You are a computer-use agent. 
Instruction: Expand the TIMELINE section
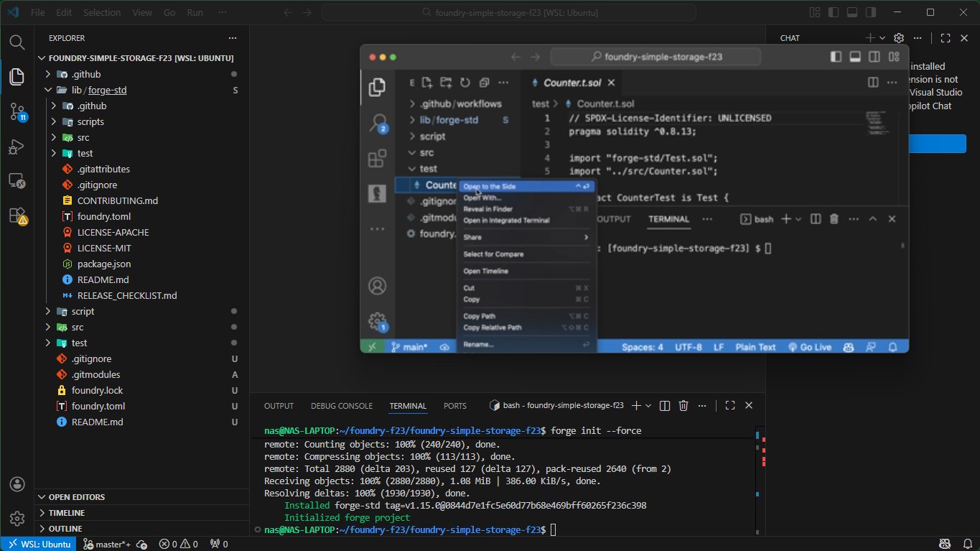tap(66, 513)
